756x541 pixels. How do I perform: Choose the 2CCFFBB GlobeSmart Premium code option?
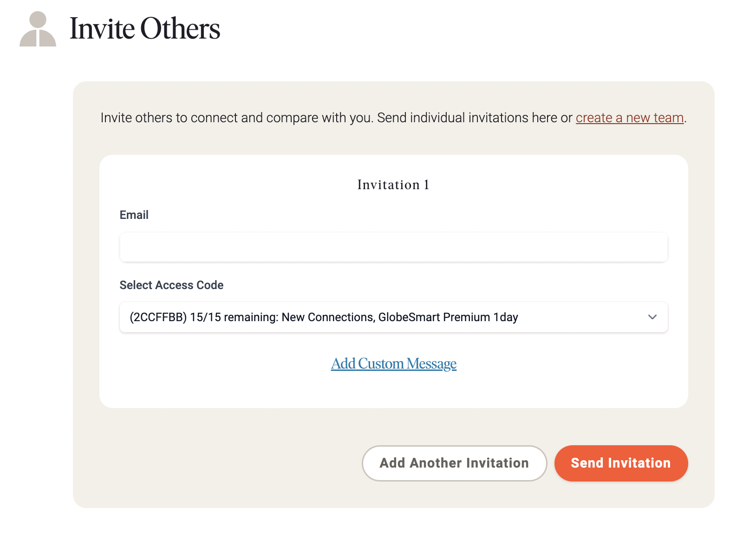324,317
